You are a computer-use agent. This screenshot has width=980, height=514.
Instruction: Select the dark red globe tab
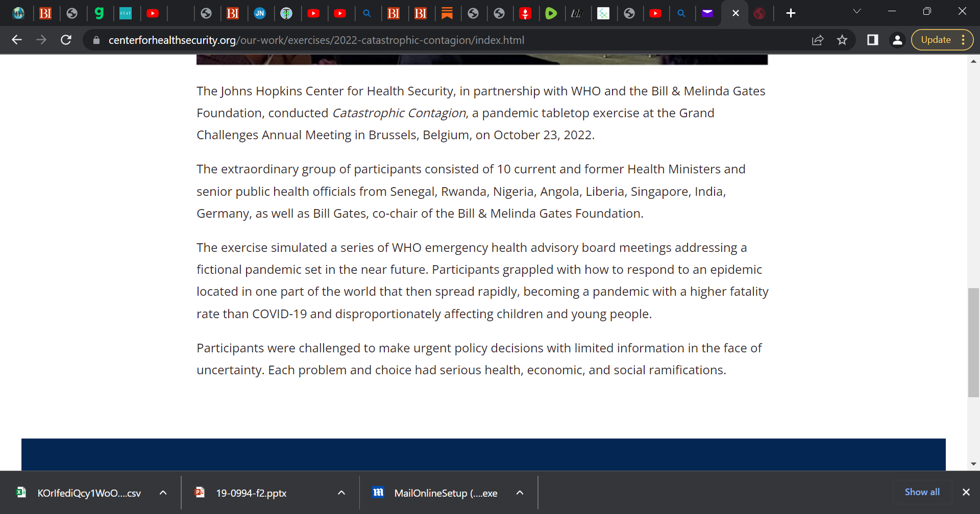[759, 13]
